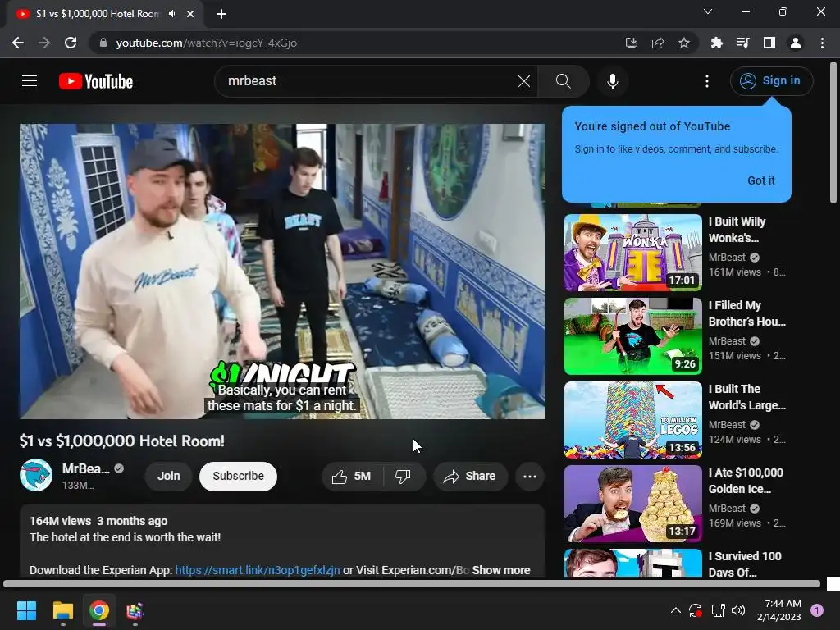Screen dimensions: 840x630
Task: Open the tab search chevron
Action: coord(708,11)
